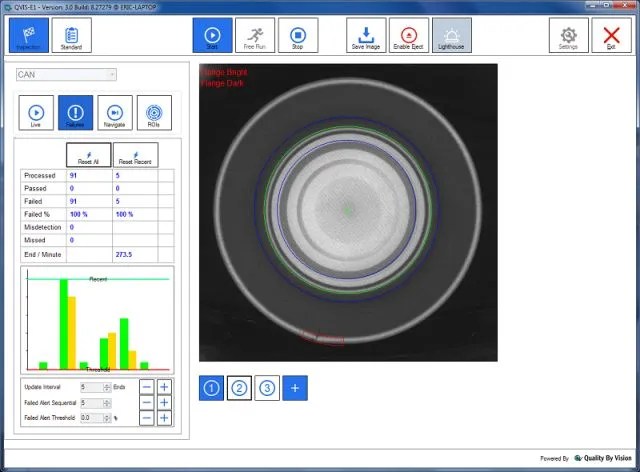This screenshot has width=640, height=472.
Task: Decrease Failed Alert Threshold value
Action: 147,418
